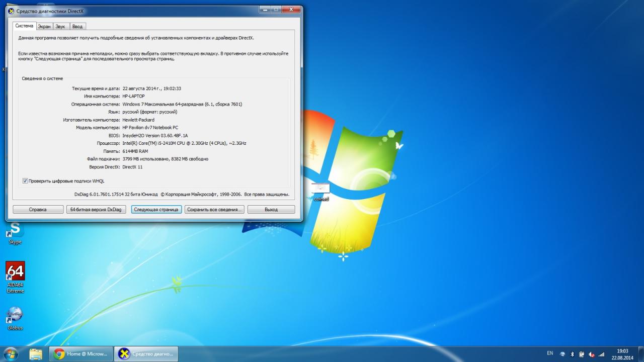Click the DirectX icon in the dialog title bar
Screen dimensions: 644x362
pos(11,11)
